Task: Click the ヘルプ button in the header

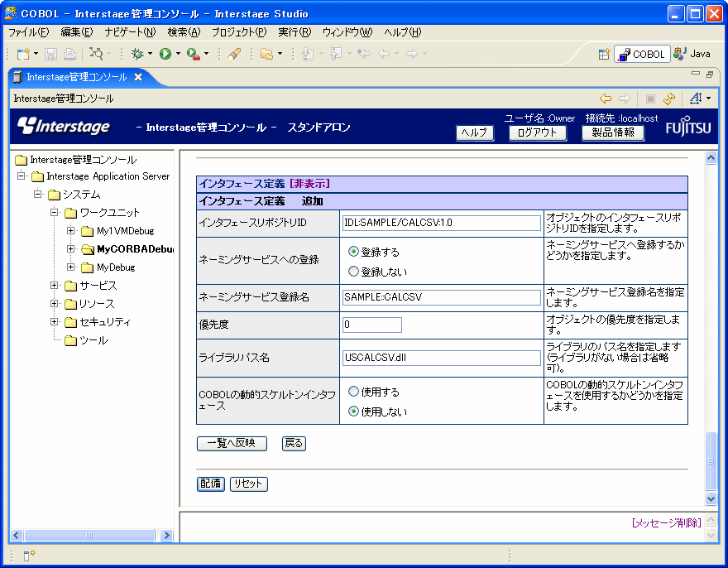Action: (x=475, y=133)
